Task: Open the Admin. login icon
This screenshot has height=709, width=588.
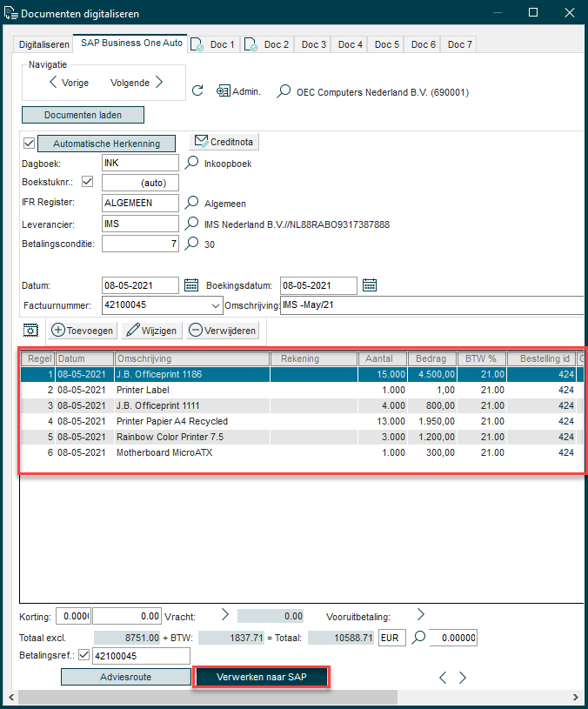Action: [224, 90]
